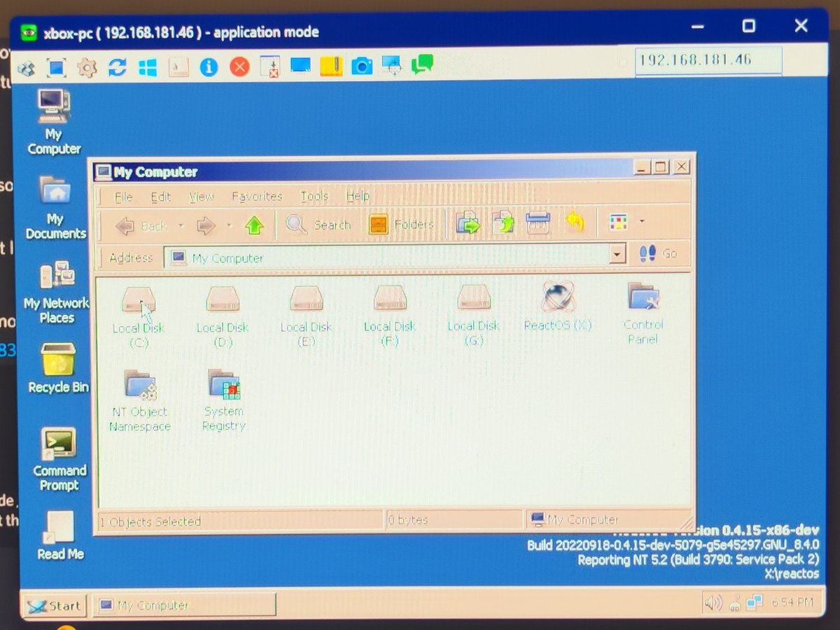The height and width of the screenshot is (630, 840).
Task: Open the Favorites menu
Action: point(257,196)
